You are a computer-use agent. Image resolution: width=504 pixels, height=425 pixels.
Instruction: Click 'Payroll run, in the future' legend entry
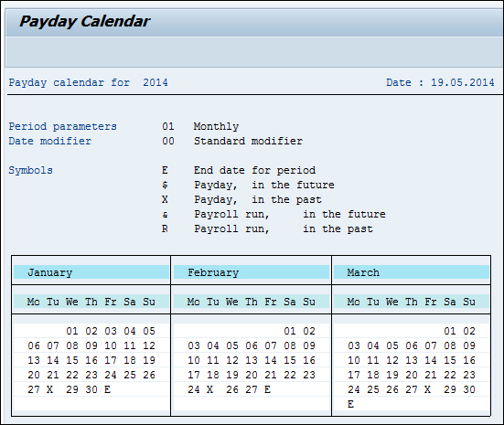(290, 214)
